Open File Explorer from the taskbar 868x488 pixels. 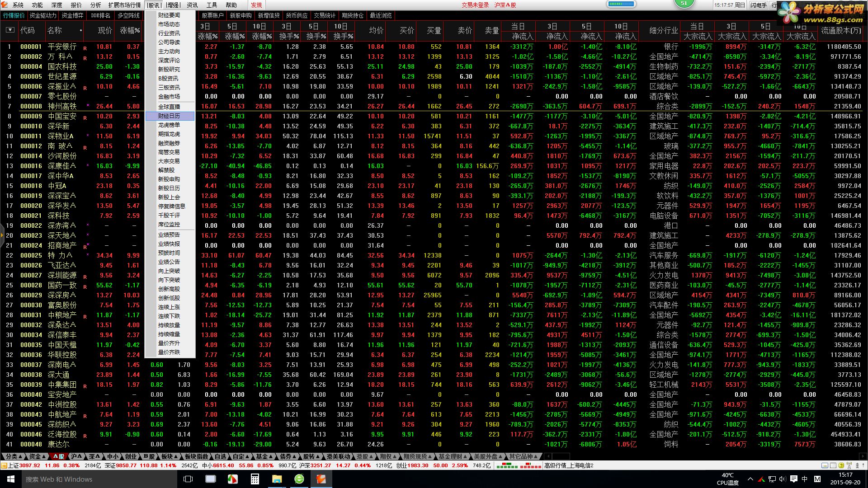click(x=277, y=479)
